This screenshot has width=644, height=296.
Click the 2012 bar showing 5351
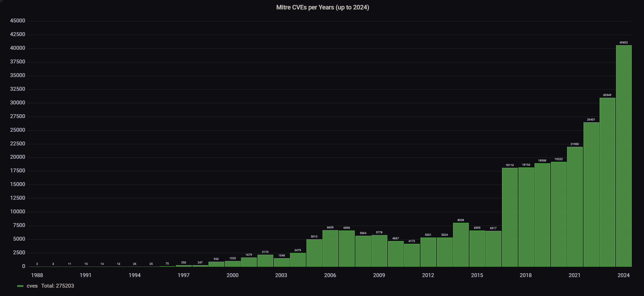[428, 252]
